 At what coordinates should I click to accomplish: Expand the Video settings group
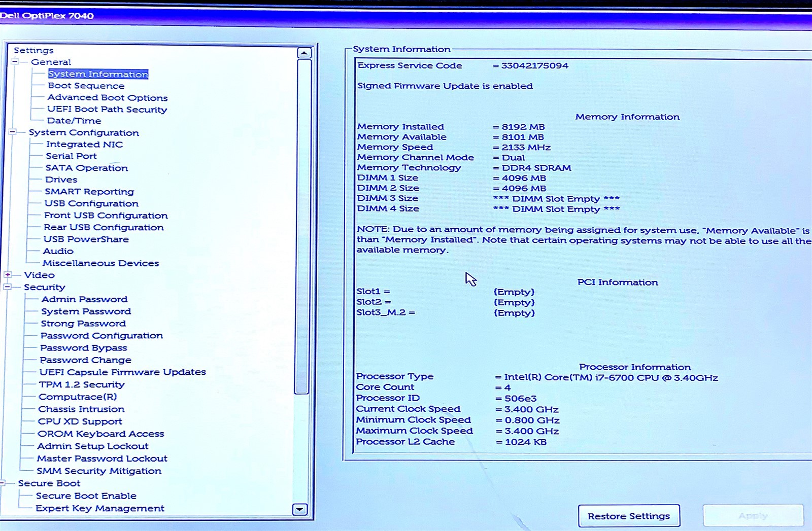8,275
